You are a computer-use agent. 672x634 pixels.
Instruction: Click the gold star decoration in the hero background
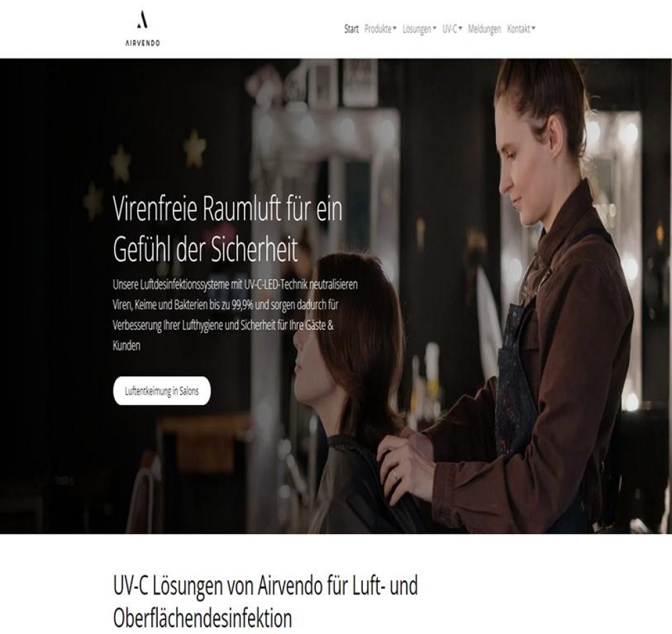(x=194, y=148)
